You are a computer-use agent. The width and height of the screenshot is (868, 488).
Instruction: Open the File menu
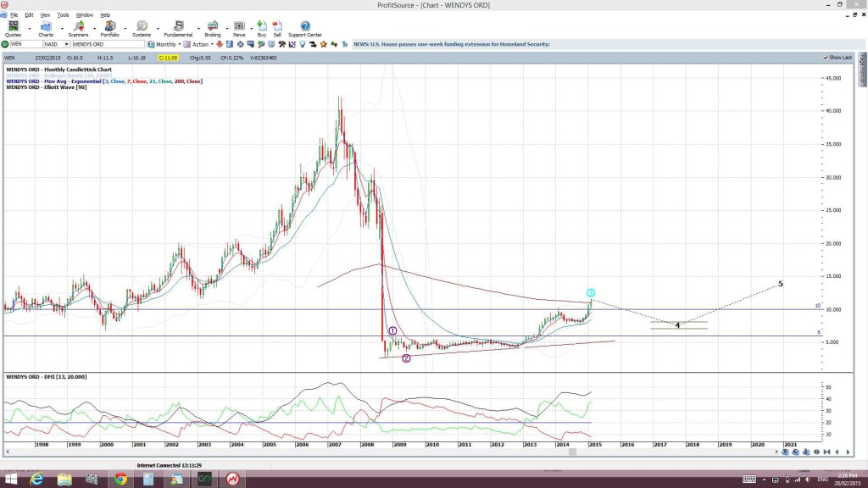click(x=14, y=15)
